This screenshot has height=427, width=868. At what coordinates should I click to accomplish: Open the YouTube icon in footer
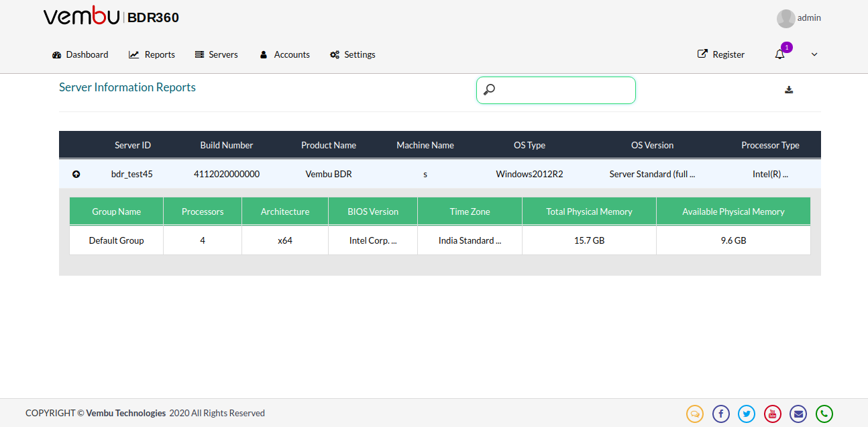click(773, 414)
